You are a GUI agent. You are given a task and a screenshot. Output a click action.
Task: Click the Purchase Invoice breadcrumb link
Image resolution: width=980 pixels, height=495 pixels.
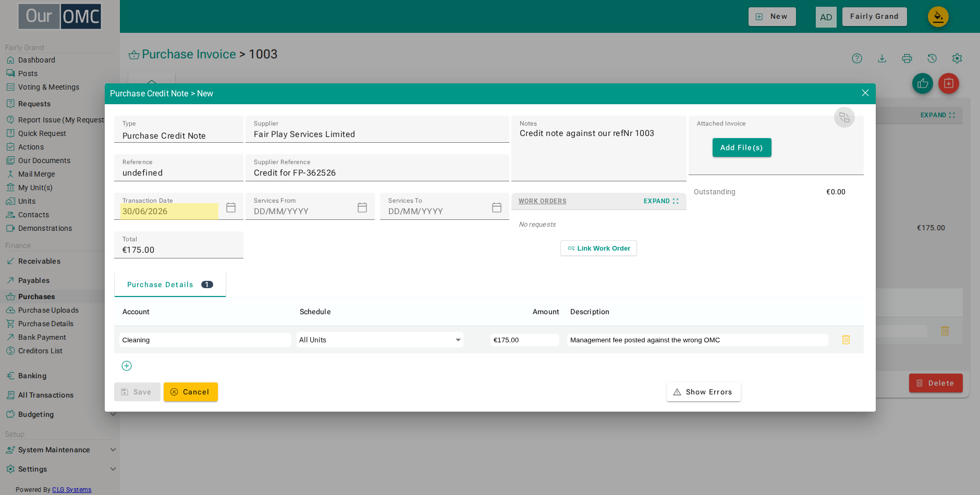[x=189, y=54]
